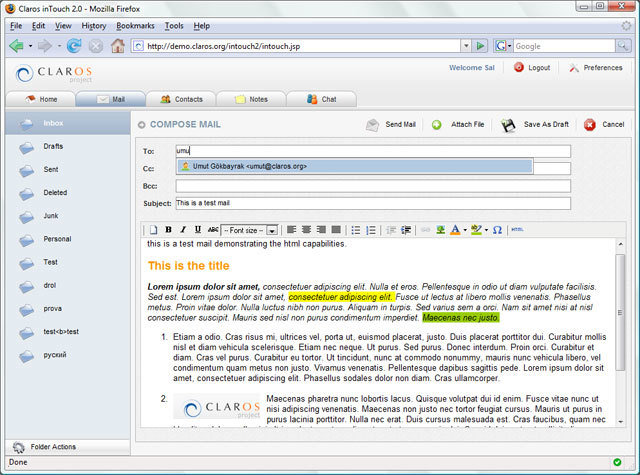The height and width of the screenshot is (475, 640).
Task: Open the text color dropdown arrow
Action: (x=465, y=230)
